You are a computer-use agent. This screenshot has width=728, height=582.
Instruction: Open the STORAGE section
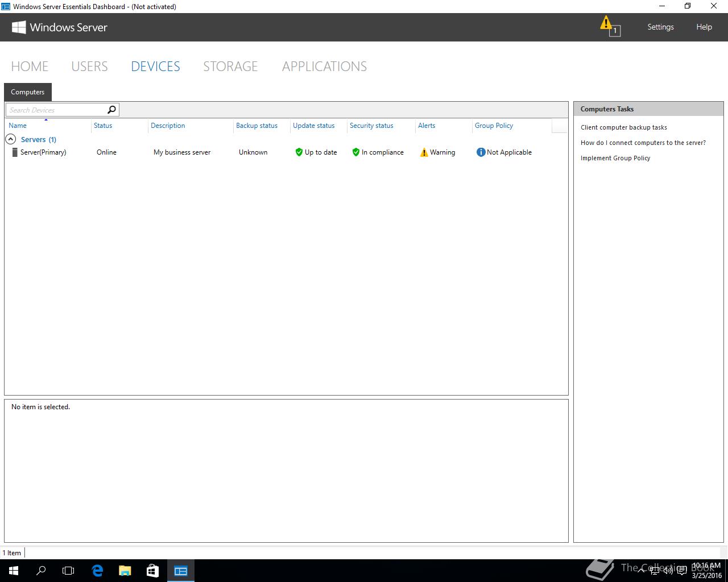(x=230, y=66)
